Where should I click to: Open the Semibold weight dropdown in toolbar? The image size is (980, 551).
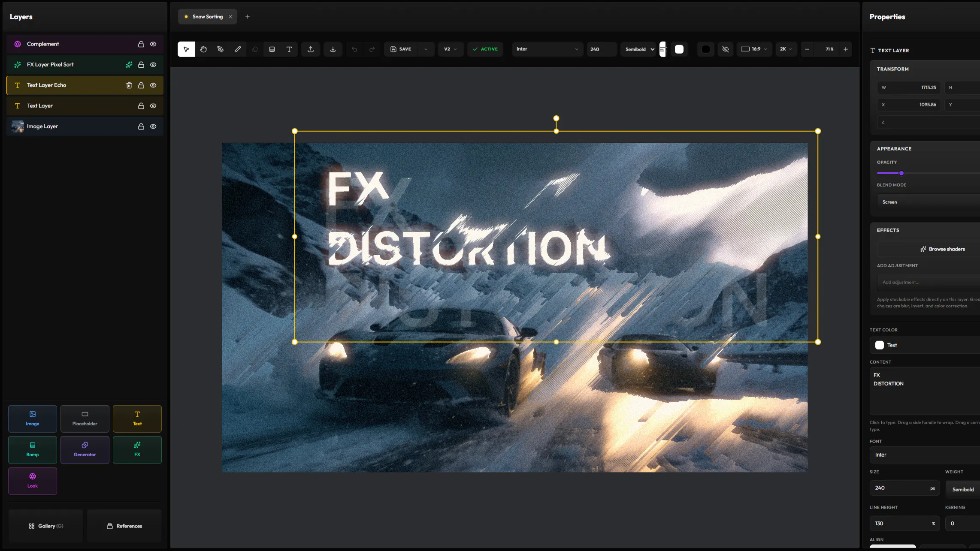(640, 49)
